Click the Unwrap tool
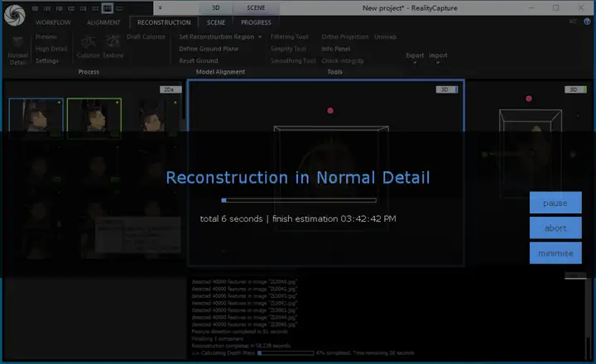This screenshot has height=364, width=596. tap(385, 37)
